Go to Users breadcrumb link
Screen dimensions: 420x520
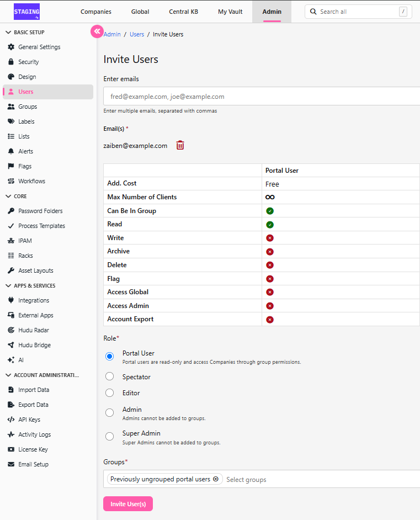(137, 34)
